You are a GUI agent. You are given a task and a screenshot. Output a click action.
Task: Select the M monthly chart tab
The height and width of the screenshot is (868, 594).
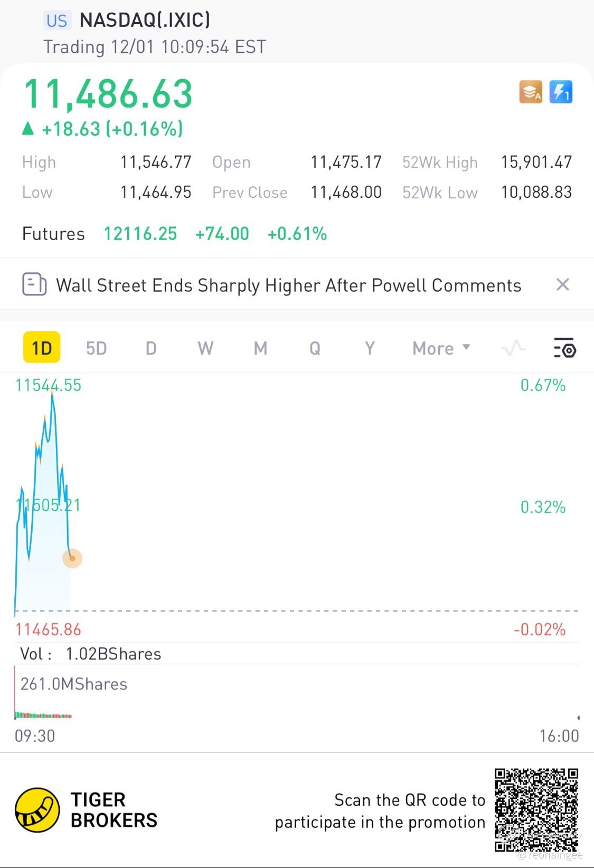[x=260, y=348]
